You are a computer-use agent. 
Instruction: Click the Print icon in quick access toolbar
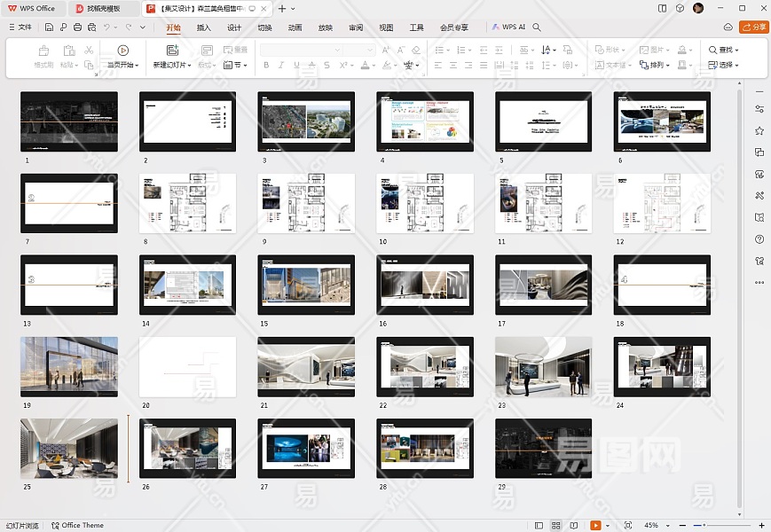point(78,27)
